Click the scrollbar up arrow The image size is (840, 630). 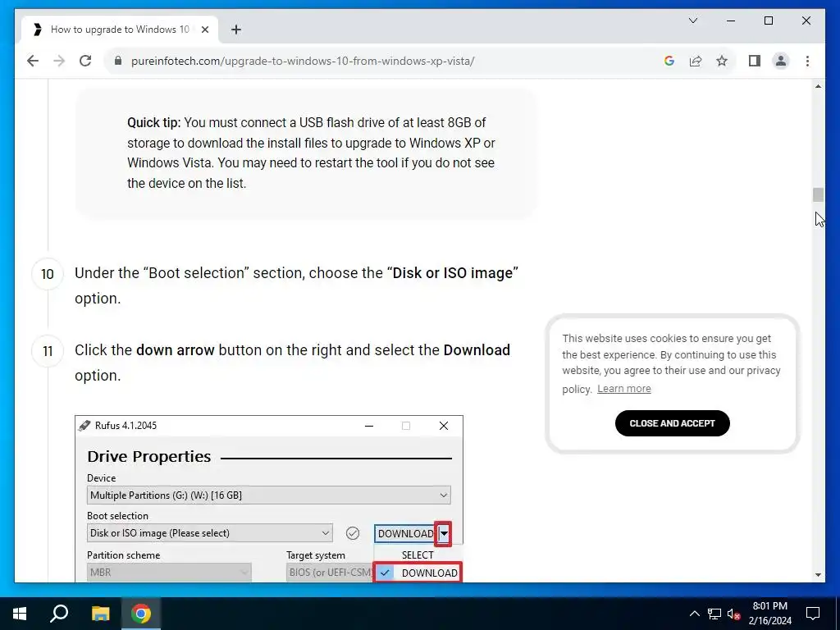click(818, 86)
